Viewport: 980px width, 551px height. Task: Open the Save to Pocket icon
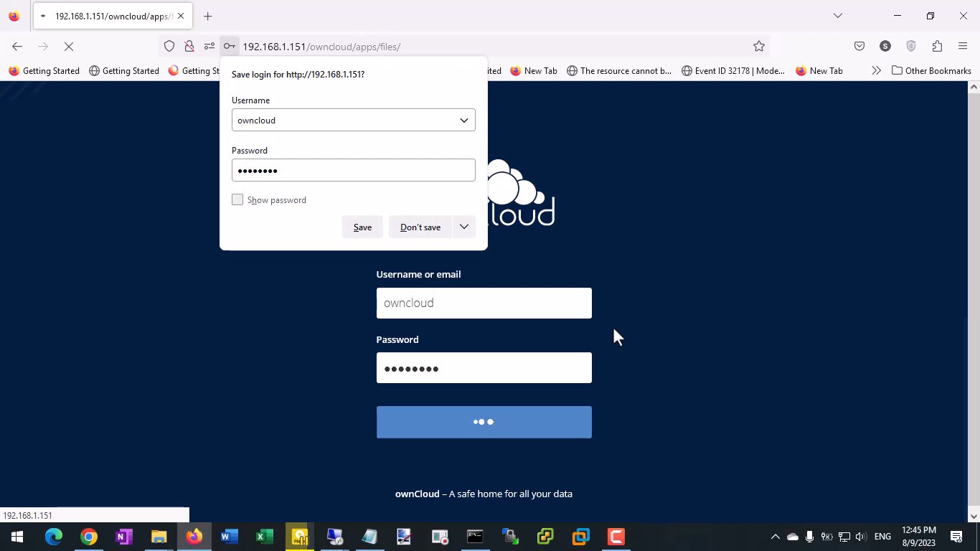click(x=859, y=47)
